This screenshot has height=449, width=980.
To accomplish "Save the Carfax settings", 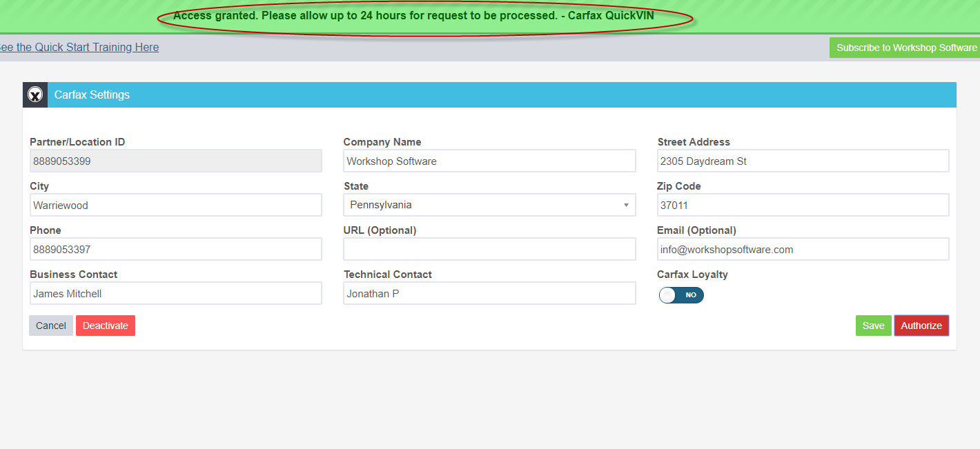I will [873, 326].
